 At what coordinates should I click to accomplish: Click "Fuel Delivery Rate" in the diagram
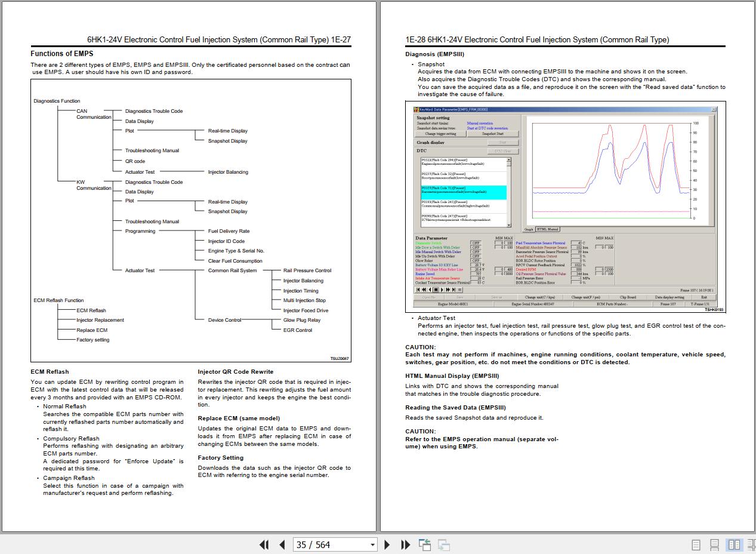(229, 231)
